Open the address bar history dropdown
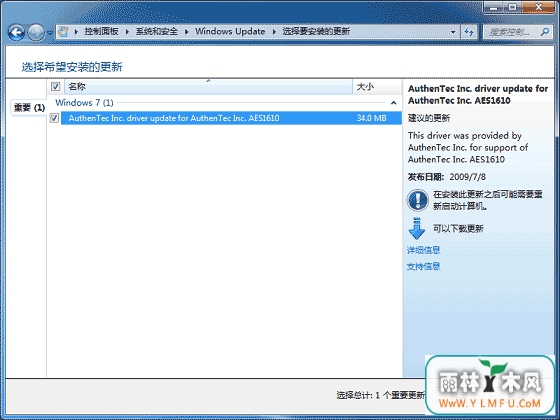 tap(453, 32)
